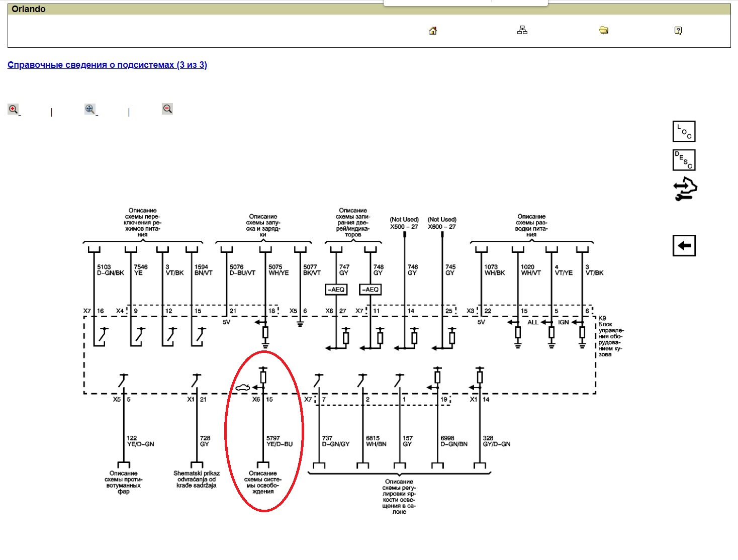Open the help question mark icon
Screen dimensions: 738x560
pos(678,31)
